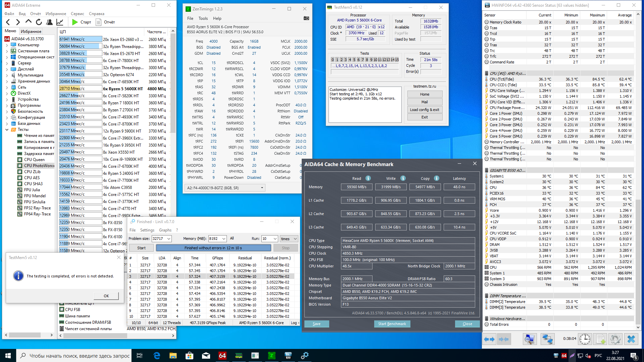Click the Windows Start button
The width and height of the screenshot is (644, 362).
click(8, 356)
